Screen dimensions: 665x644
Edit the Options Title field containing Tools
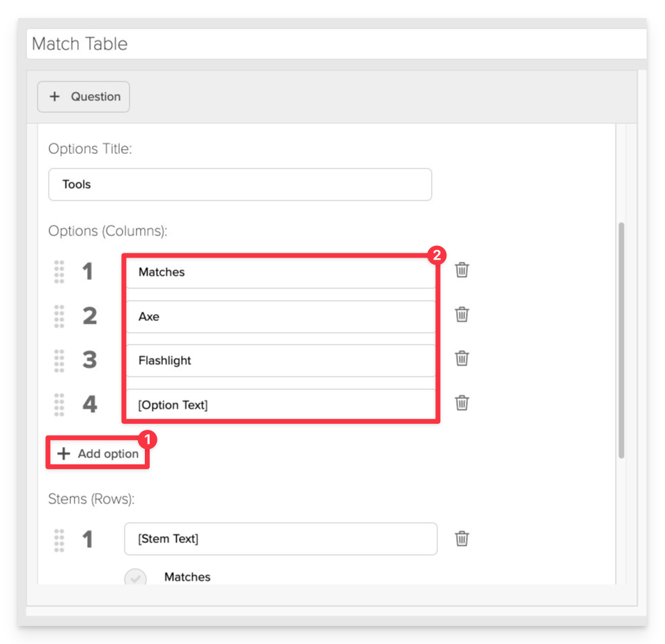240,184
